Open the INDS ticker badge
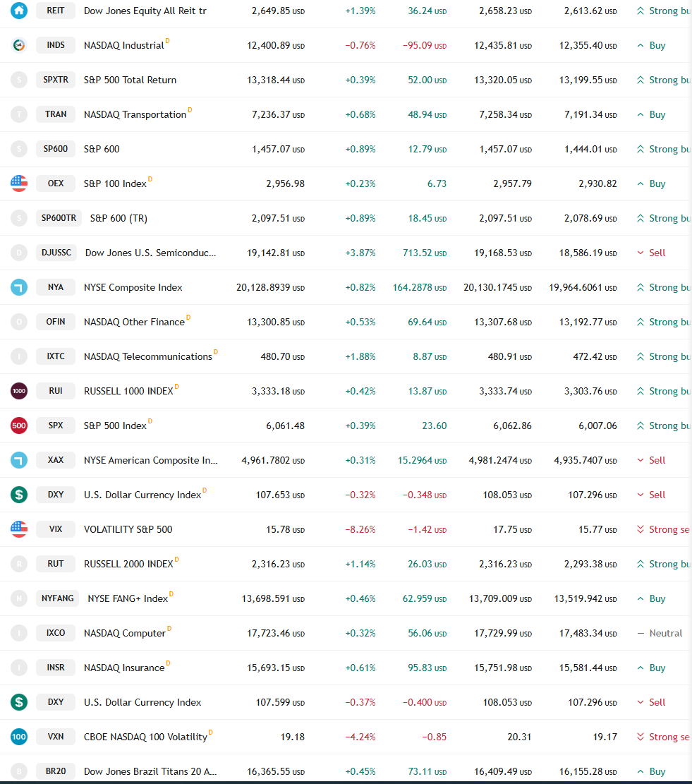This screenshot has width=692, height=784. [x=56, y=45]
